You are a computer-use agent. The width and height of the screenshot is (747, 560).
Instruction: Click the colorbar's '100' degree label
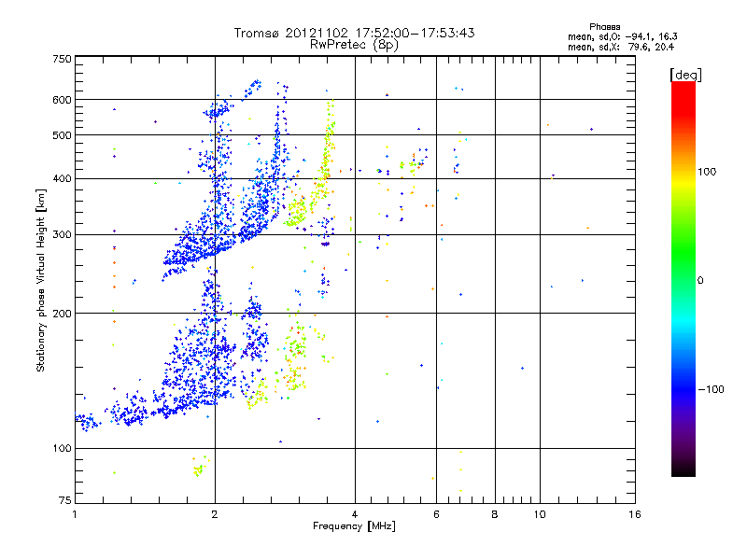click(707, 172)
